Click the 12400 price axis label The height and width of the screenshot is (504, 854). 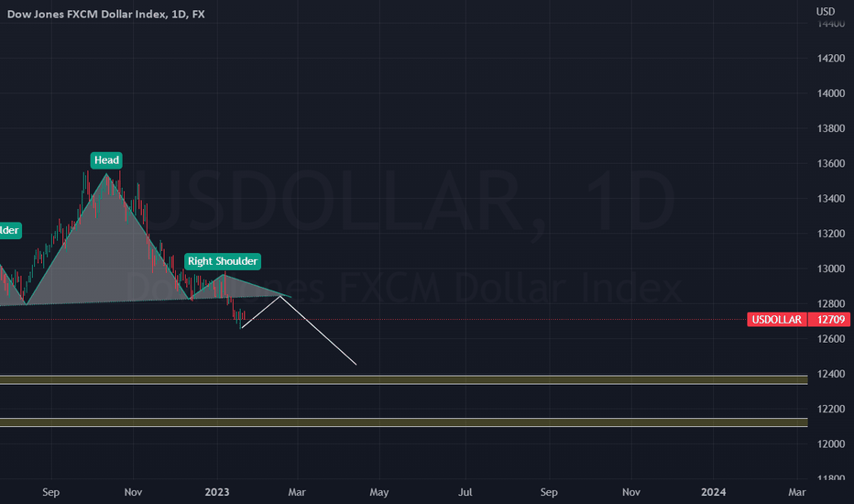click(830, 374)
